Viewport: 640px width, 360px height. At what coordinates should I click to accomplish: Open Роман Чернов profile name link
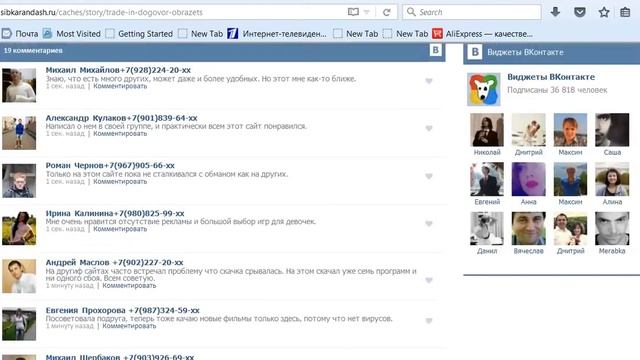(110, 166)
